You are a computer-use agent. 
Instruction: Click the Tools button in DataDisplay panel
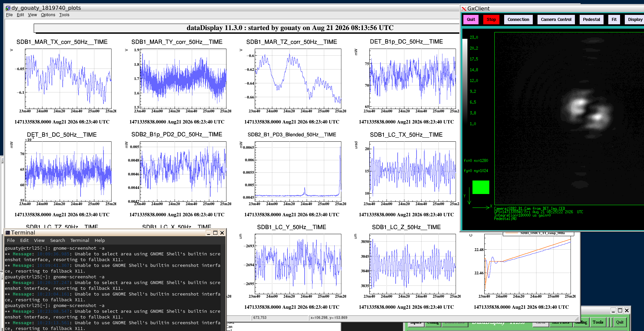tap(598, 322)
